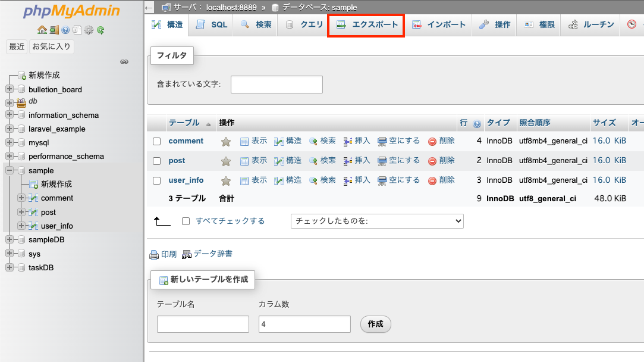Click the star favorite icon for post table
The height and width of the screenshot is (362, 644).
(x=225, y=161)
